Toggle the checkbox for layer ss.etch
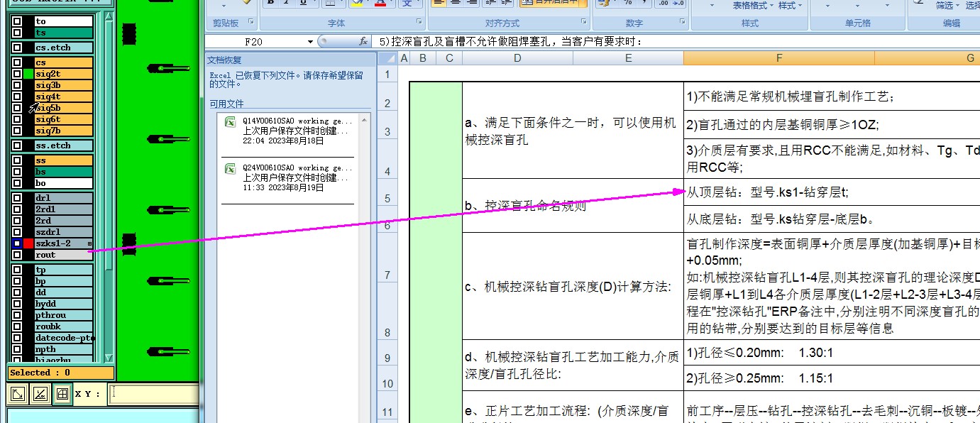The height and width of the screenshot is (423, 980). click(x=17, y=145)
